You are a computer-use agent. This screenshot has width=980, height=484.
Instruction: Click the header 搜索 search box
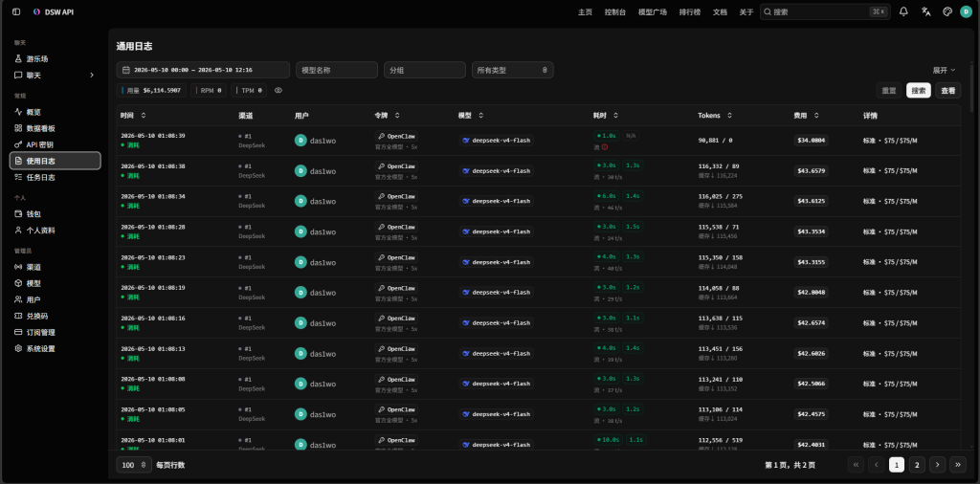point(825,11)
